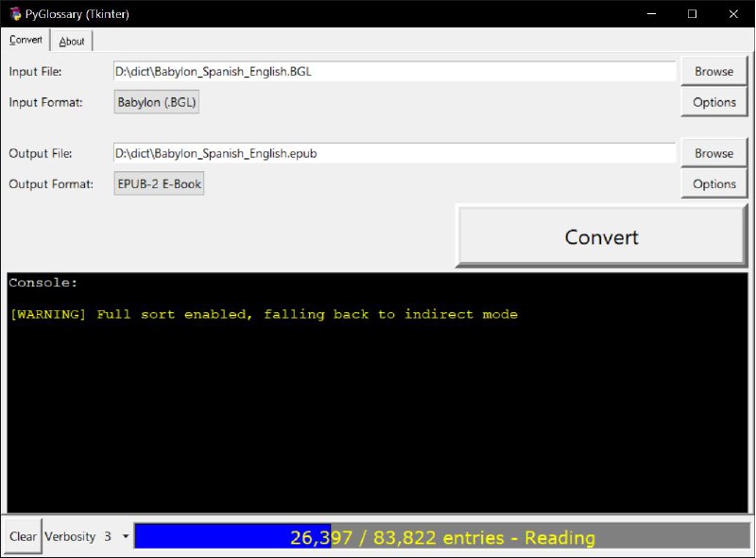This screenshot has width=756, height=558.
Task: Browse for the output file
Action: click(713, 153)
